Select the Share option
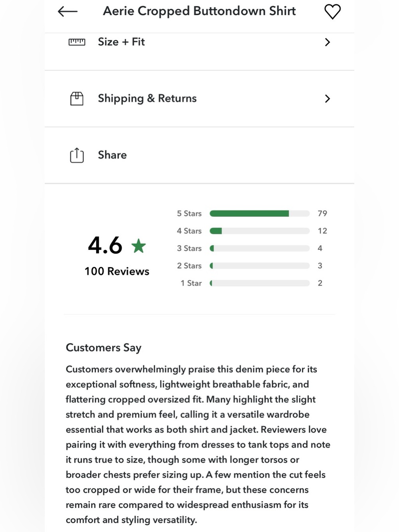 [199, 155]
